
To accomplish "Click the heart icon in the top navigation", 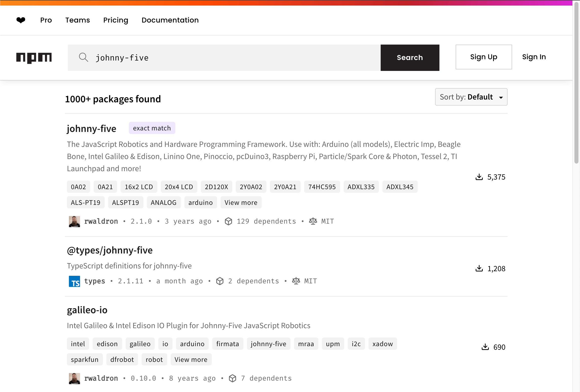I will (x=21, y=20).
